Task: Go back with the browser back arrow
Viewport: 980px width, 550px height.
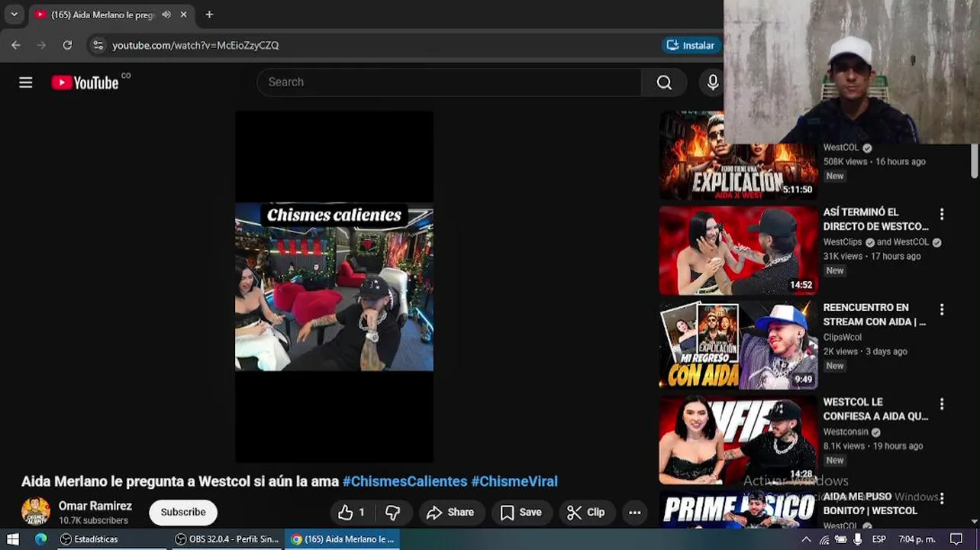Action: [x=16, y=45]
